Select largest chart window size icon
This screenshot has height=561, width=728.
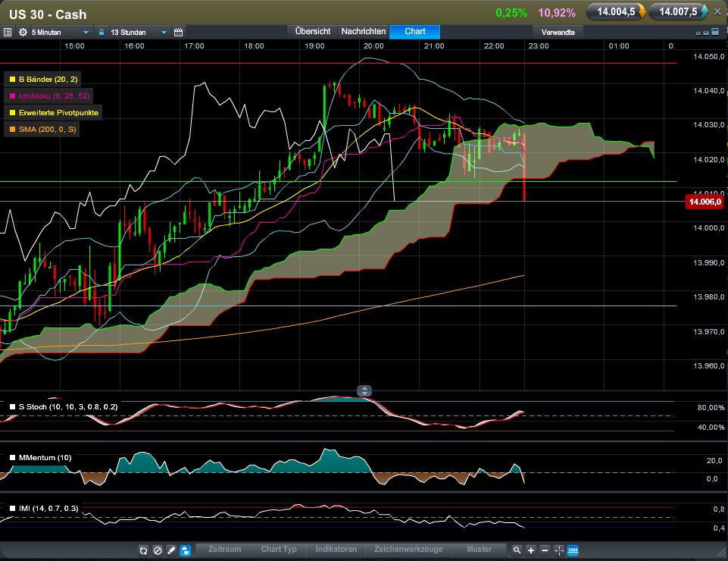[x=715, y=32]
